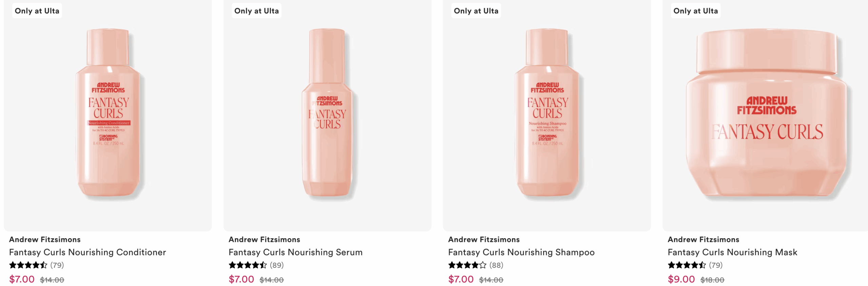Open the conditioner's (79) review count
868x286 pixels.
tap(57, 265)
